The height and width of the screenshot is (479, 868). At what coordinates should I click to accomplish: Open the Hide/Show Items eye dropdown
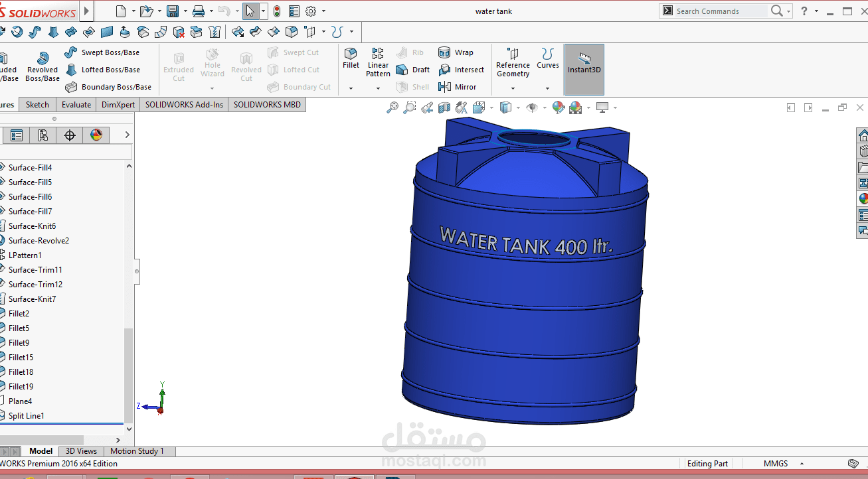(545, 107)
